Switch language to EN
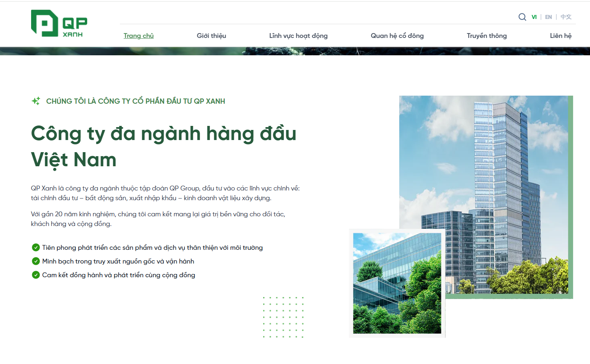 pos(548,17)
